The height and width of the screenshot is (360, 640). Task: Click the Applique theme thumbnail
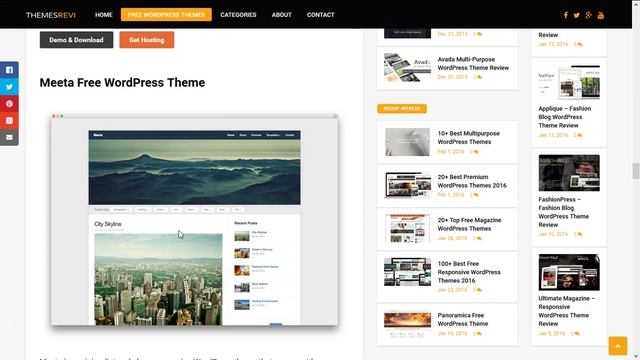[569, 82]
